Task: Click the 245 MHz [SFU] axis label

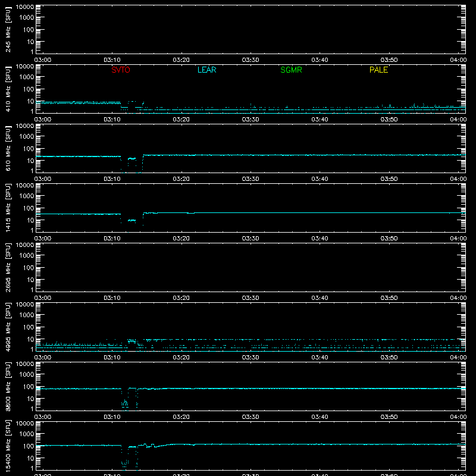Action: [x=8, y=30]
